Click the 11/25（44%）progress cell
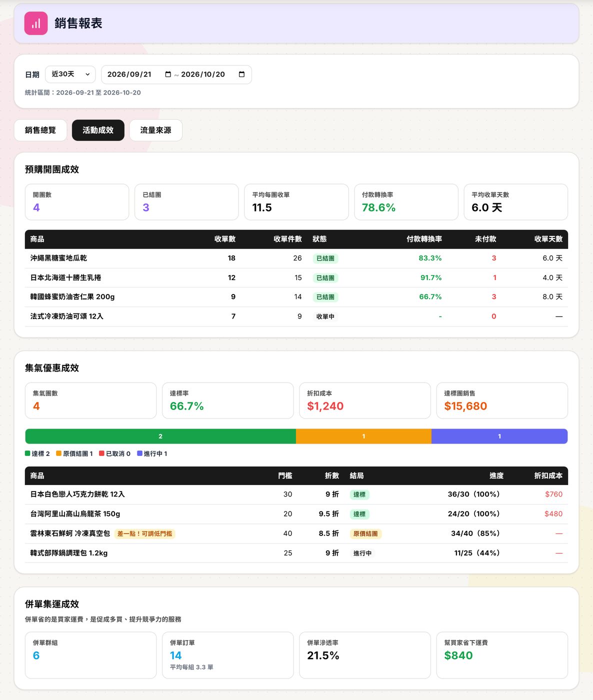This screenshot has width=593, height=700. click(x=478, y=553)
